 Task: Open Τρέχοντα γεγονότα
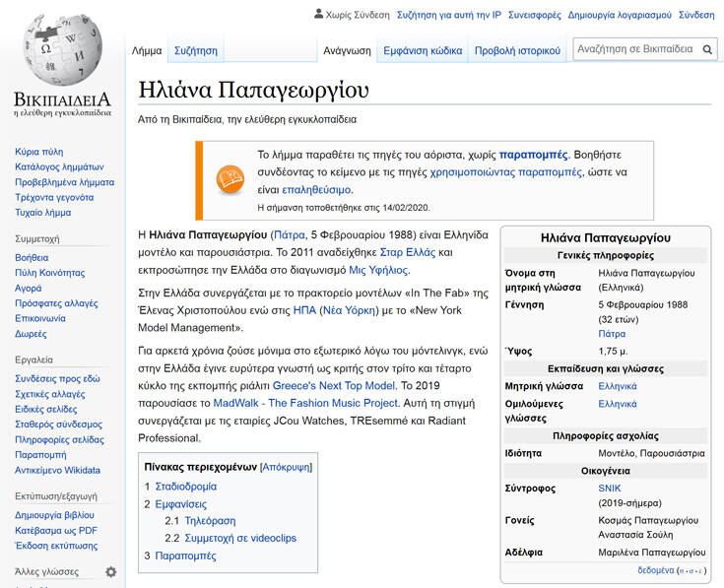tap(54, 198)
